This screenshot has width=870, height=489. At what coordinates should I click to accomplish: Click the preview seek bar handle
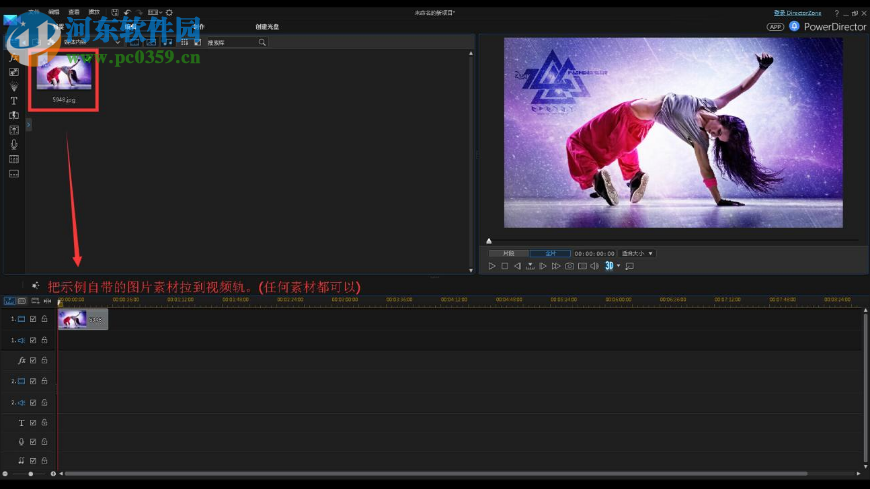pyautogui.click(x=489, y=241)
